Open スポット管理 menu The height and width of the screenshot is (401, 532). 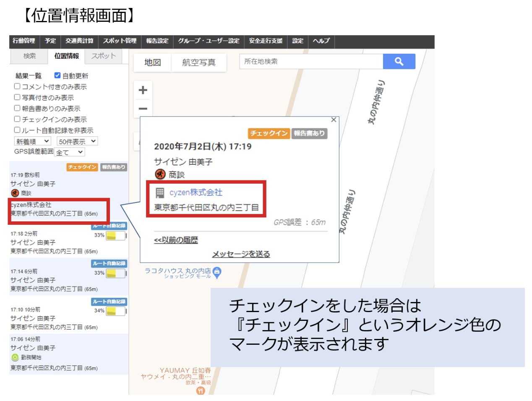pyautogui.click(x=120, y=41)
